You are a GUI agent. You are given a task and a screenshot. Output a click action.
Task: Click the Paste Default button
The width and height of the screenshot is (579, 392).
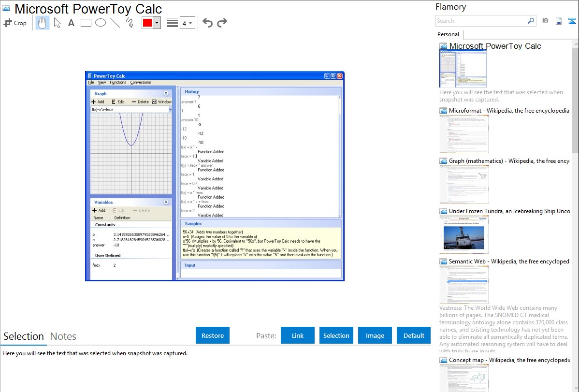[414, 335]
